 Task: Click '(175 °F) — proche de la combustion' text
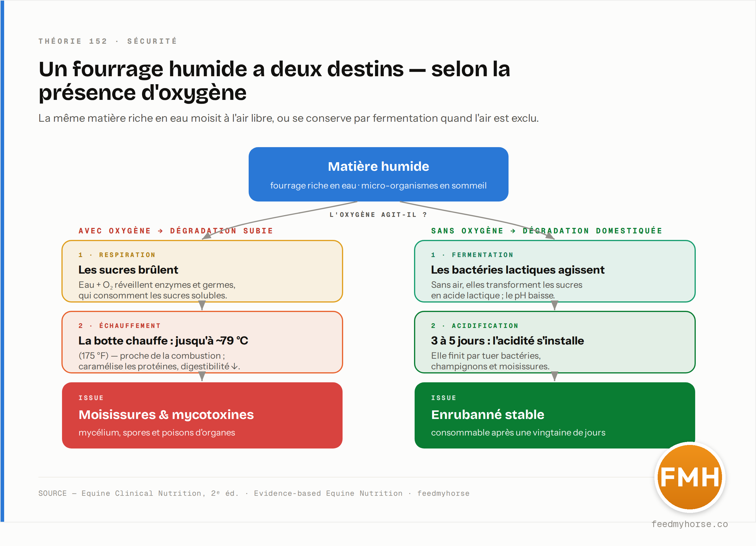pos(151,355)
